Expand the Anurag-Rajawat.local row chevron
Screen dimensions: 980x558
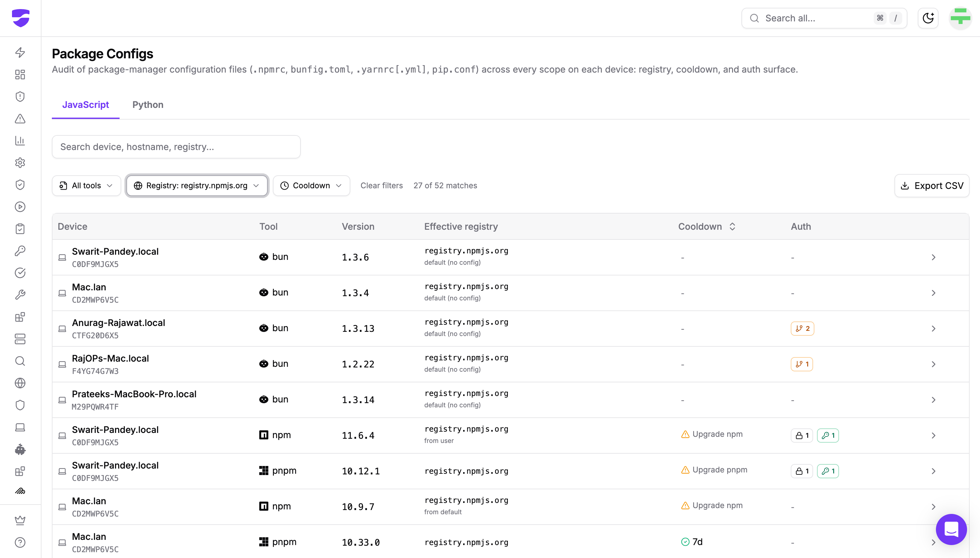pos(934,329)
